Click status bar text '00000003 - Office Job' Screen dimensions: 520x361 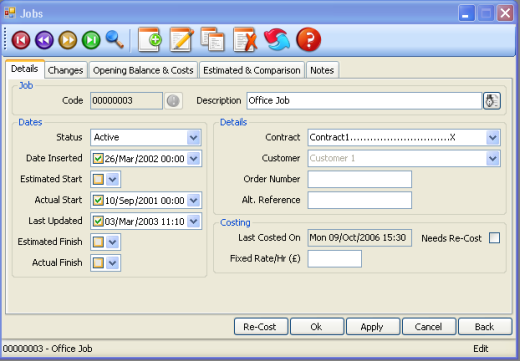click(x=48, y=349)
